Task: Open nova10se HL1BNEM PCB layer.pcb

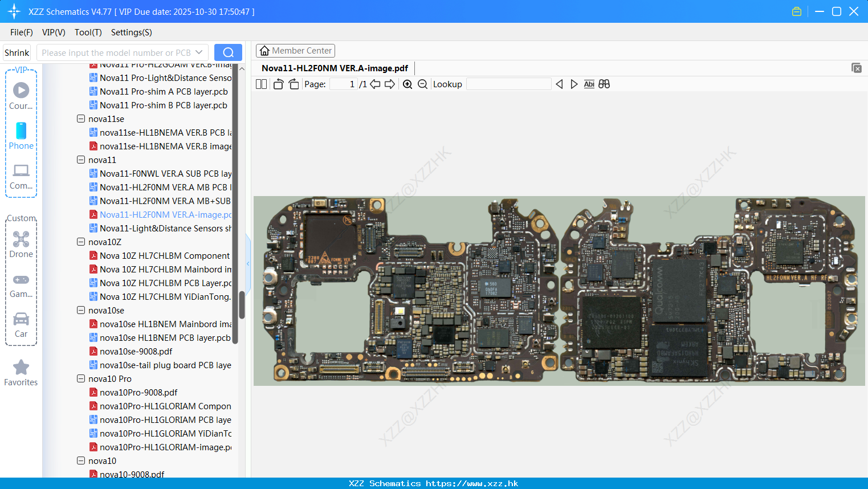Action: point(161,337)
